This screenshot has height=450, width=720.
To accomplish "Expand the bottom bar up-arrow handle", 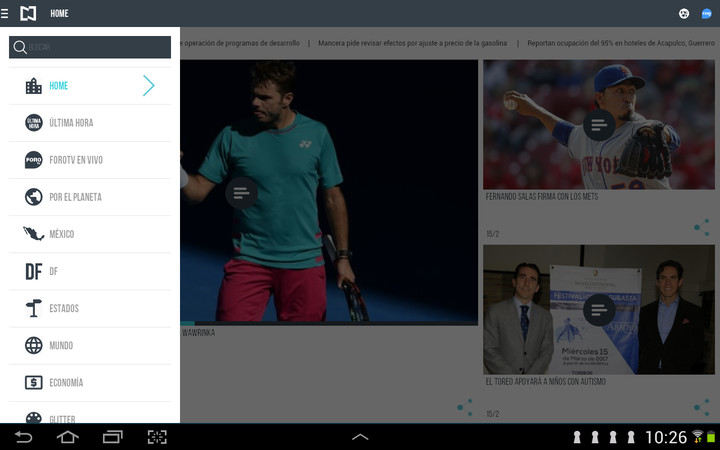I will pyautogui.click(x=360, y=437).
